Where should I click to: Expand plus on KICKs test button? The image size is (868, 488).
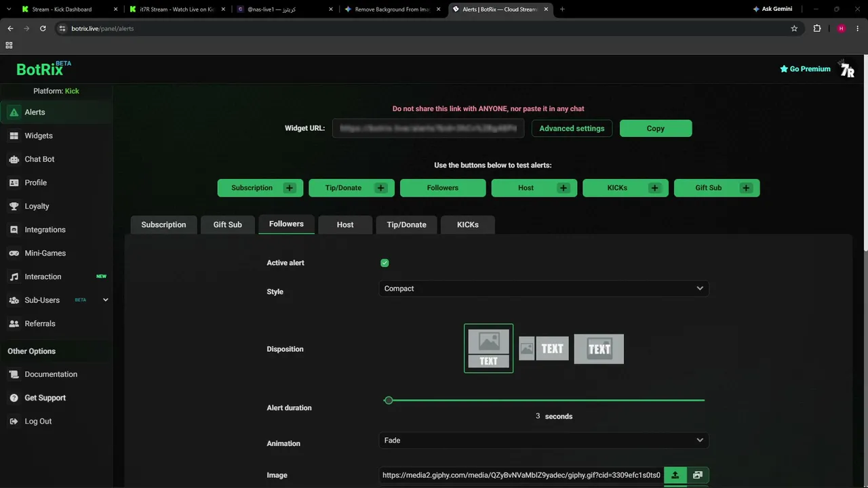654,188
